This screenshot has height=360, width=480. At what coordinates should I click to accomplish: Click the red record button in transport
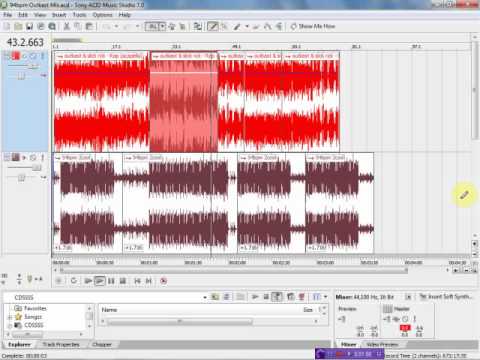tap(163, 281)
